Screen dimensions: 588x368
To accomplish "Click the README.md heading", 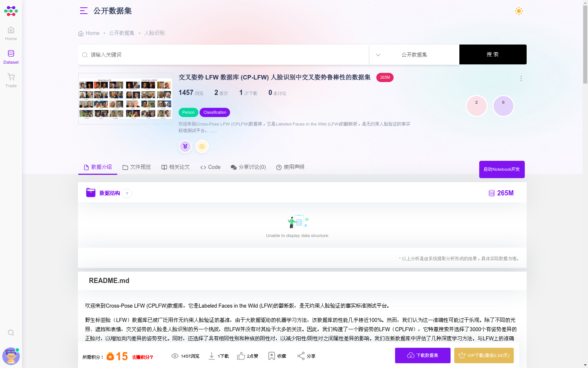I will (109, 281).
